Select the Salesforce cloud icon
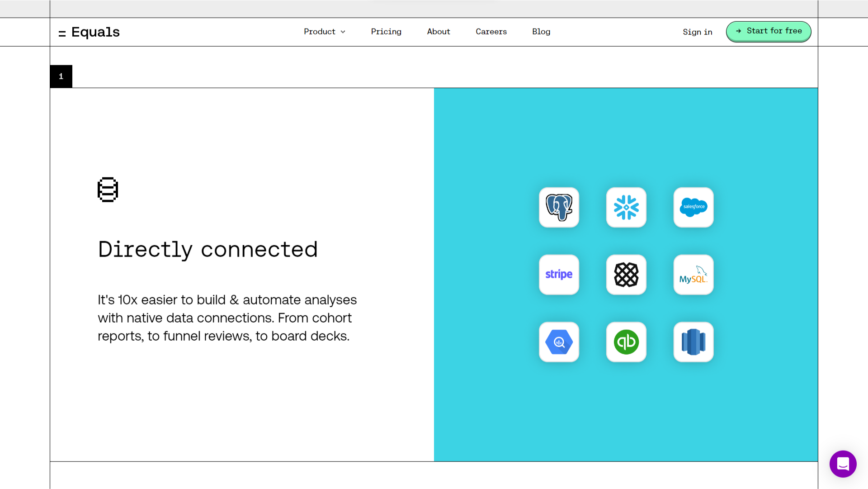This screenshot has height=489, width=868. [x=693, y=207]
